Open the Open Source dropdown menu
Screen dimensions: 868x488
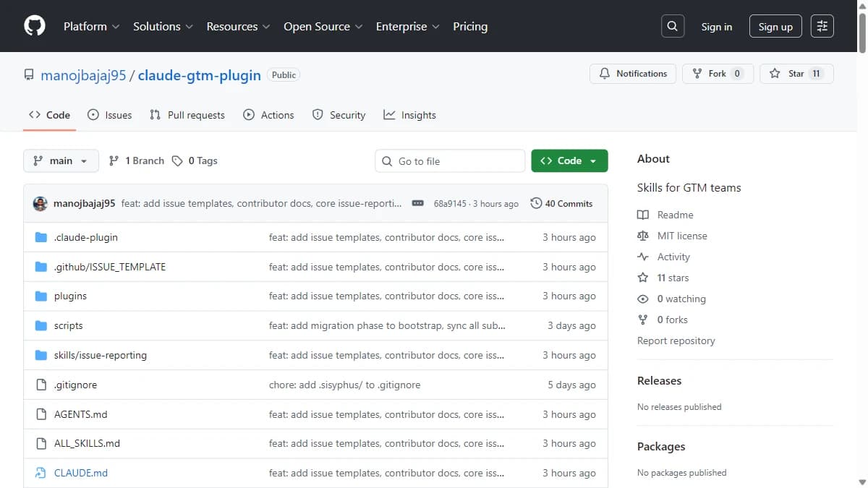(323, 26)
